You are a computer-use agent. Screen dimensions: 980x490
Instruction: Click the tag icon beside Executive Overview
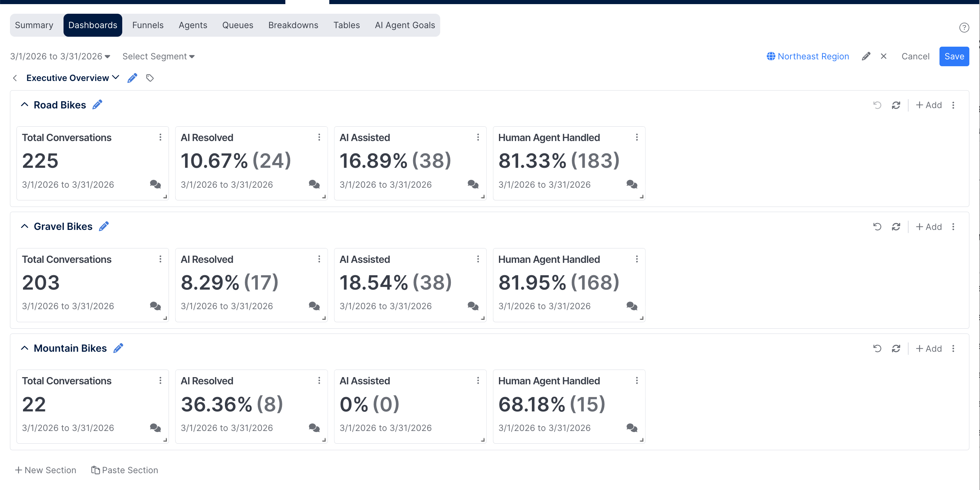tap(150, 78)
